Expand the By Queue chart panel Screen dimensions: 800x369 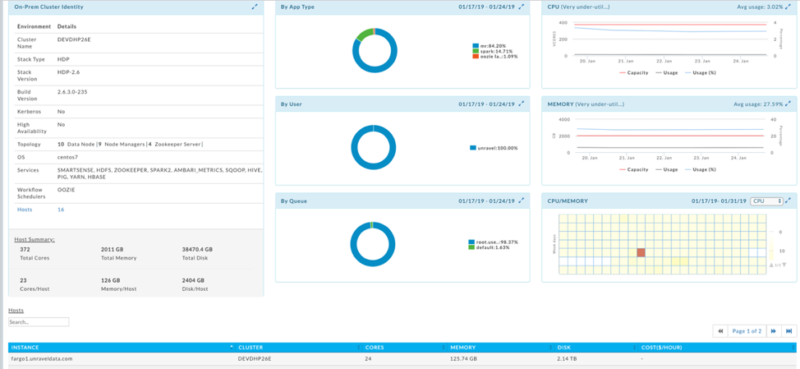point(521,201)
